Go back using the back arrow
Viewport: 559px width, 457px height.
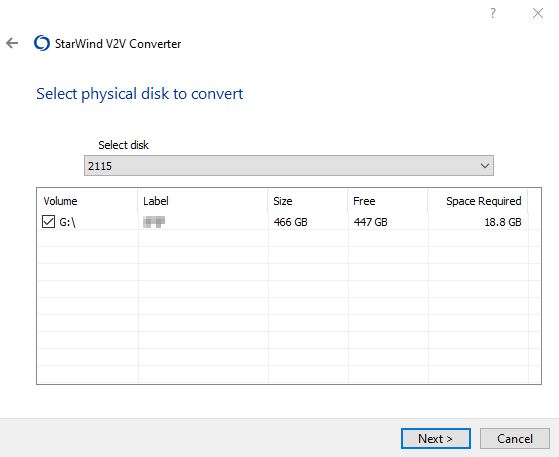click(x=12, y=43)
